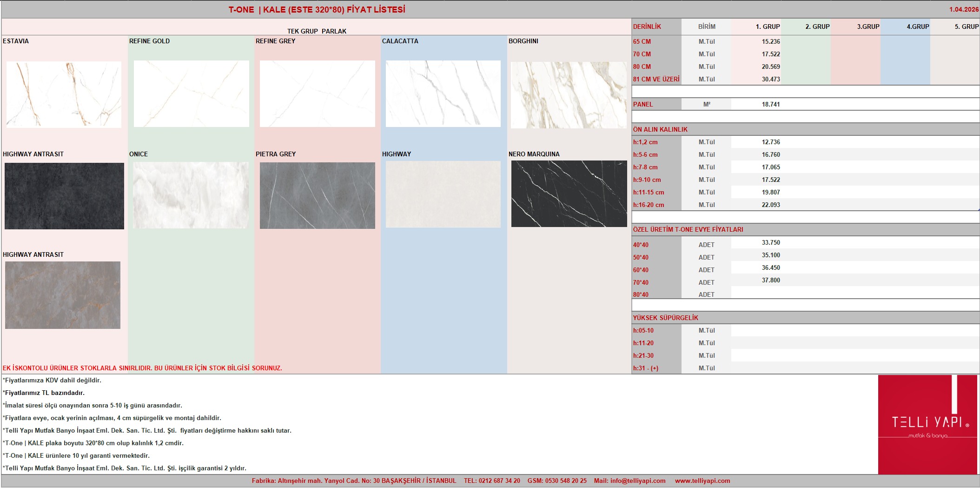The width and height of the screenshot is (980, 488).
Task: Select the Refine Grey sample image
Action: 318,94
